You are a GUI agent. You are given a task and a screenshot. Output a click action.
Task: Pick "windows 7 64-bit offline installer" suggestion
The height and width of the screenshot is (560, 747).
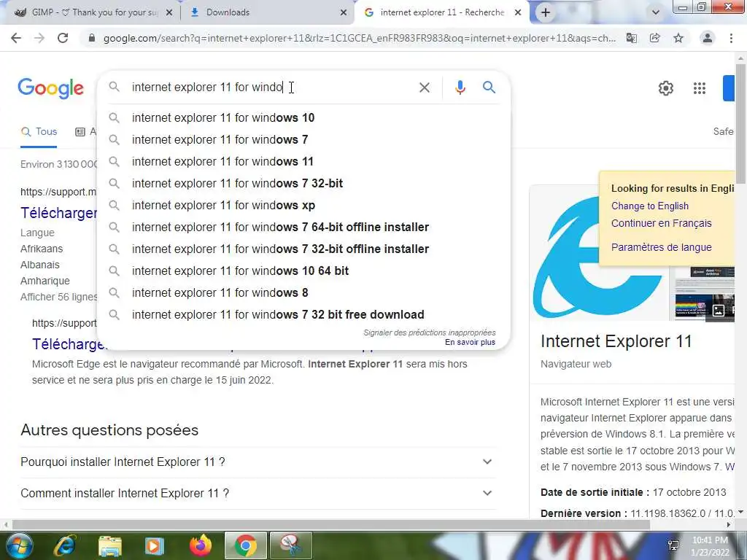[x=304, y=227]
